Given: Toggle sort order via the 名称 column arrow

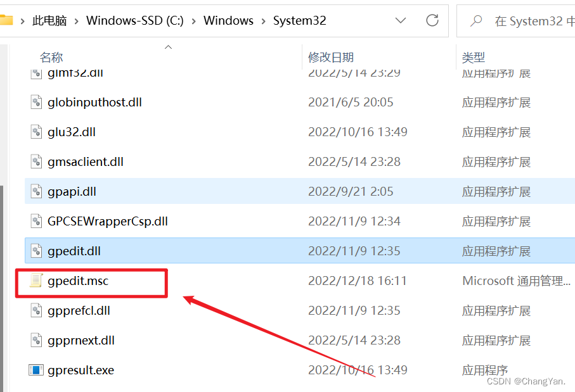Looking at the screenshot, I should pyautogui.click(x=169, y=46).
